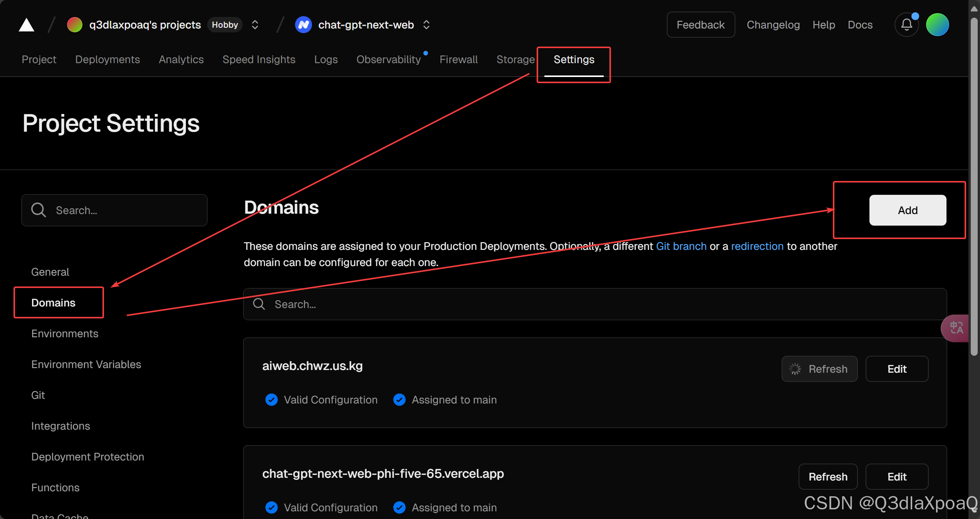This screenshot has height=519, width=980.
Task: Click the translate floating icon
Action: [957, 328]
